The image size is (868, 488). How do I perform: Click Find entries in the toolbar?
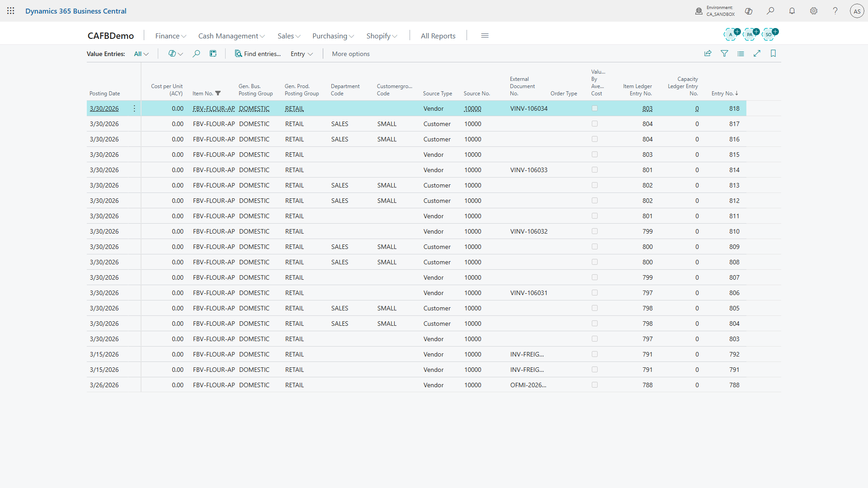click(x=258, y=54)
